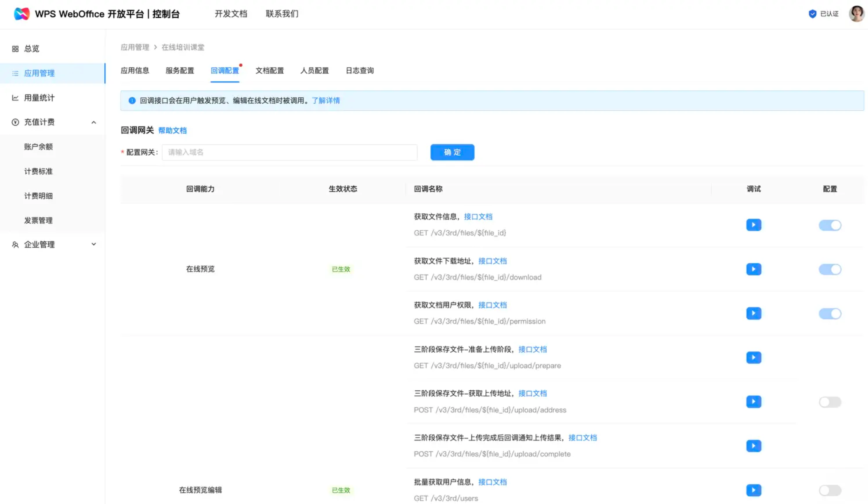Screen dimensions: 868x504
Task: Expand the 企业管理 sidebar section
Action: tap(94, 244)
